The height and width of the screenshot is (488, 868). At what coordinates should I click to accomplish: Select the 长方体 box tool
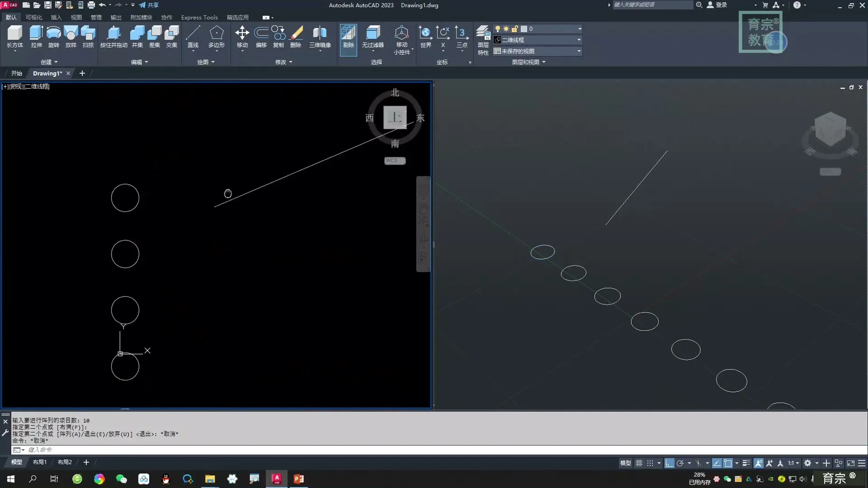pos(14,36)
